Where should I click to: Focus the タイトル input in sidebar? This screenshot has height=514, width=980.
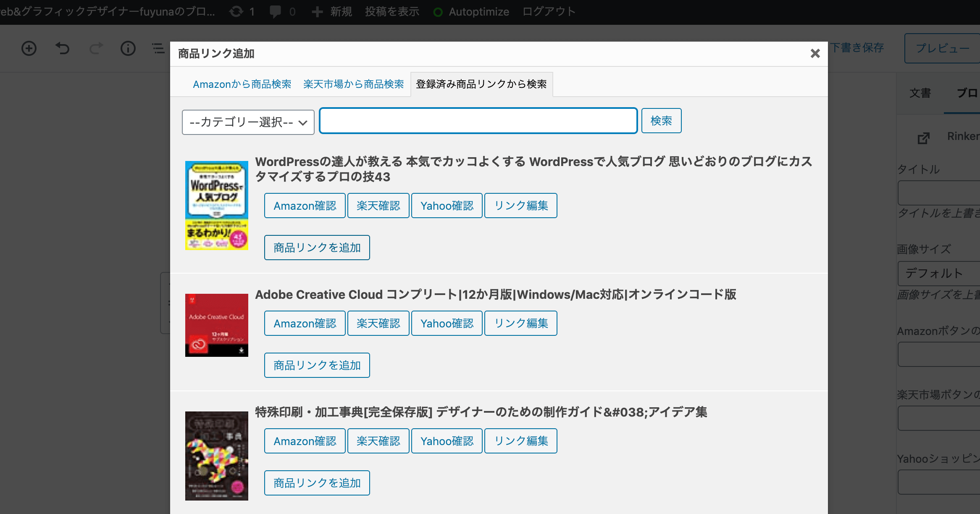pyautogui.click(x=939, y=193)
